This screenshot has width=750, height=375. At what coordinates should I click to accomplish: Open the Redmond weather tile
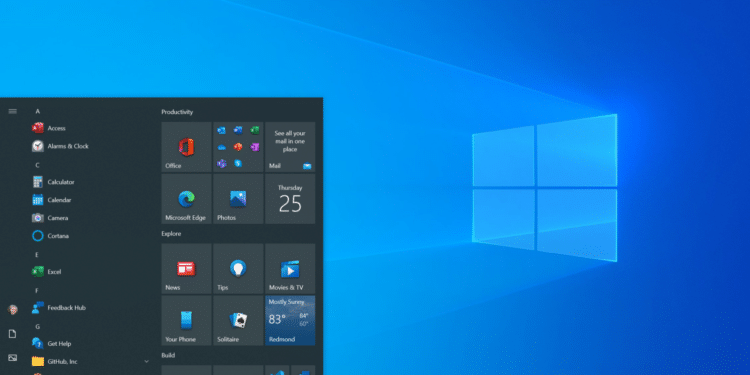pyautogui.click(x=290, y=320)
